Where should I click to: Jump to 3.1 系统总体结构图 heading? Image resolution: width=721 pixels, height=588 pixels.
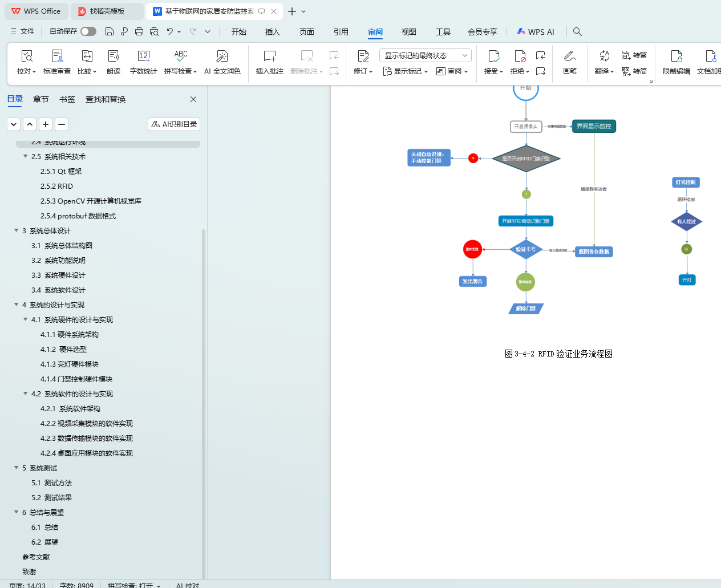(x=62, y=245)
